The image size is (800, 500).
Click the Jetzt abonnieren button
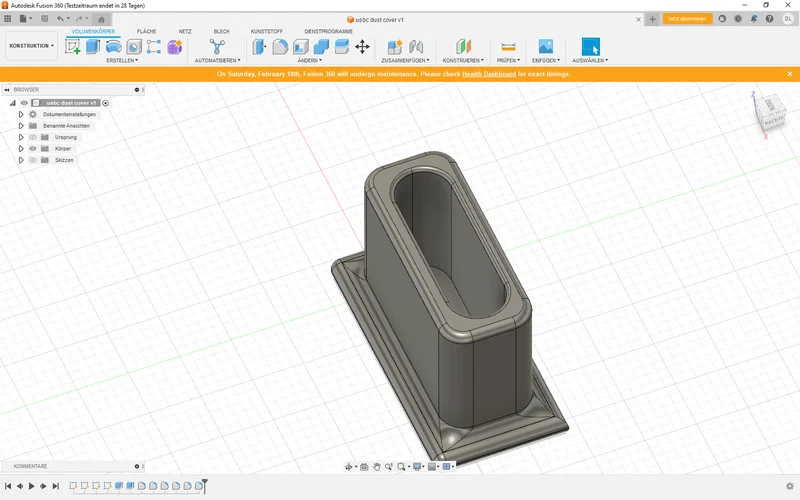point(687,19)
